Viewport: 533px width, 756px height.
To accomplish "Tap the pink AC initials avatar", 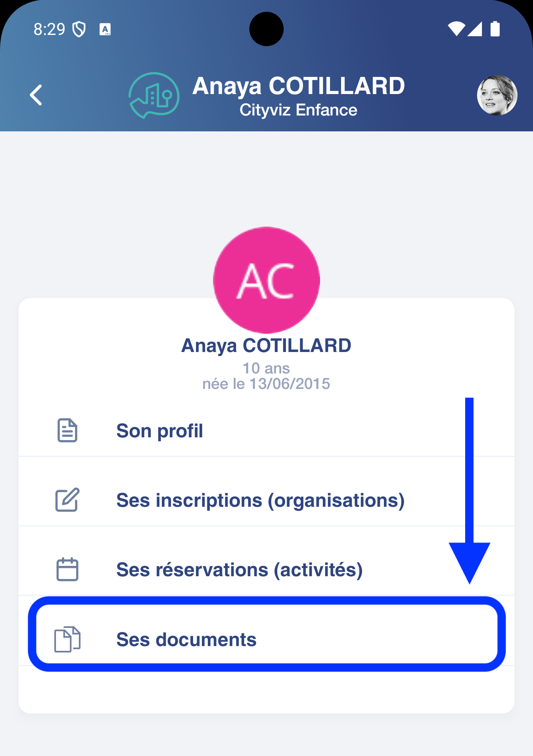I will coord(266,280).
